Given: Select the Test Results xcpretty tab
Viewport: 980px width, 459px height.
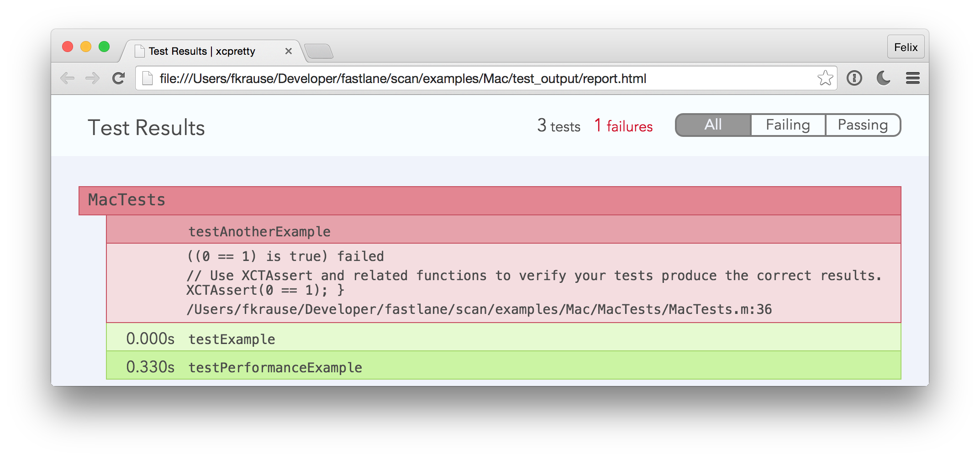Looking at the screenshot, I should (201, 51).
